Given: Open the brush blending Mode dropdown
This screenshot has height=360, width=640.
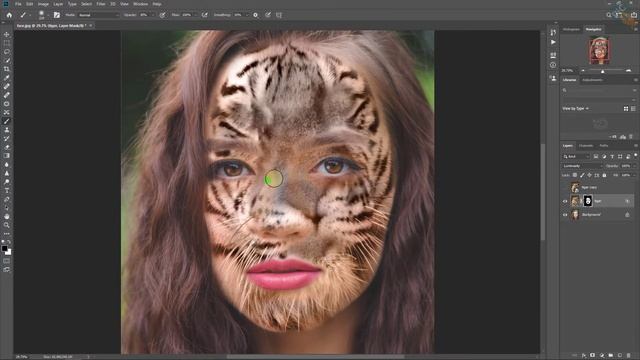Looking at the screenshot, I should tap(98, 15).
